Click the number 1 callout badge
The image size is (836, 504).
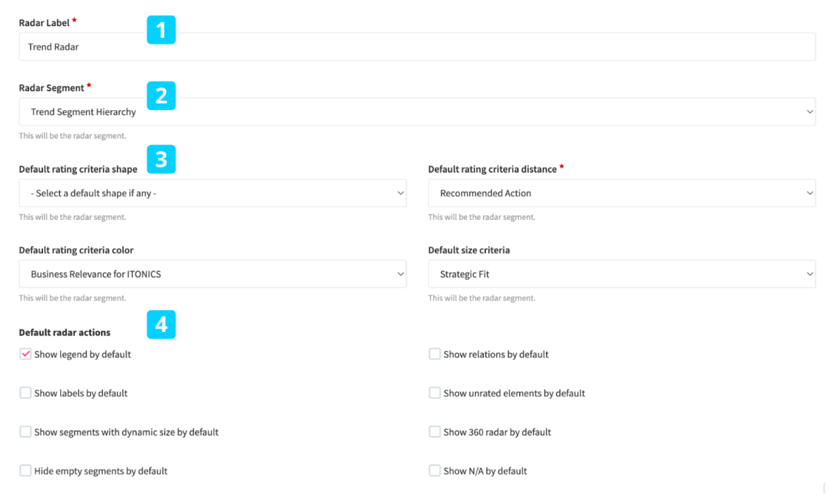click(x=161, y=30)
